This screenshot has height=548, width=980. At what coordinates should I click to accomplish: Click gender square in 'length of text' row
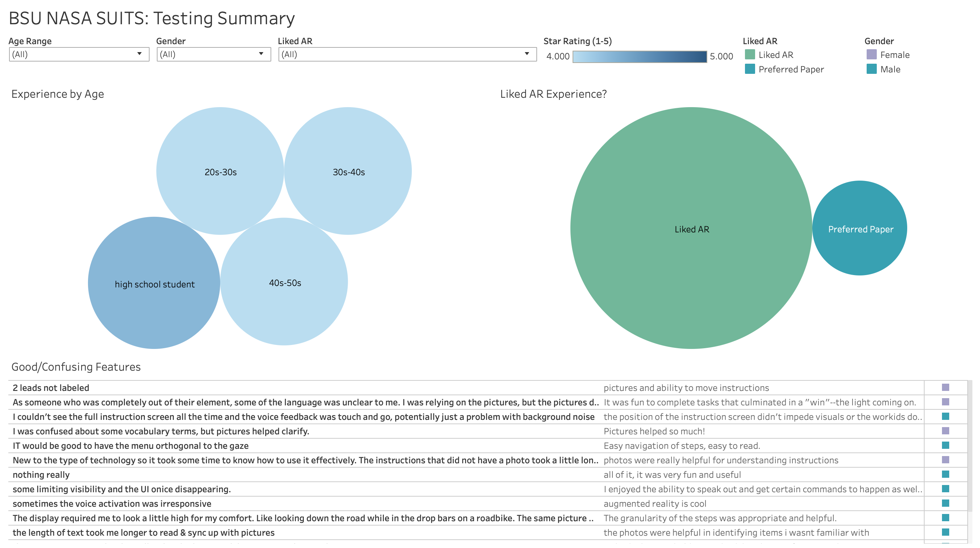coord(946,532)
